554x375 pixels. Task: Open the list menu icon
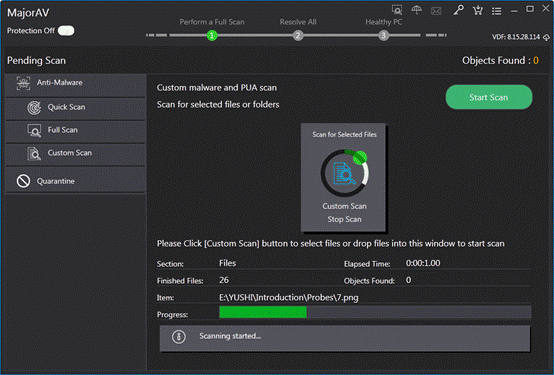[496, 11]
